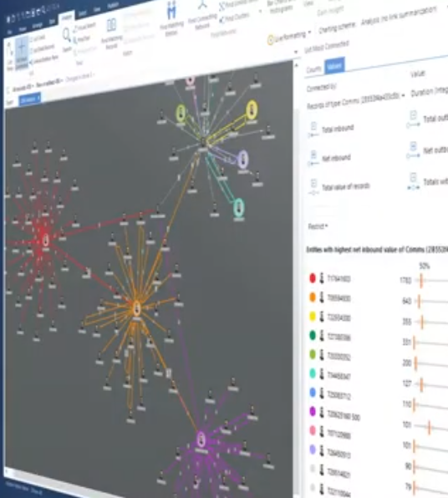The image size is (448, 498).
Task: Click the entity value '1783'
Action: [x=405, y=281]
